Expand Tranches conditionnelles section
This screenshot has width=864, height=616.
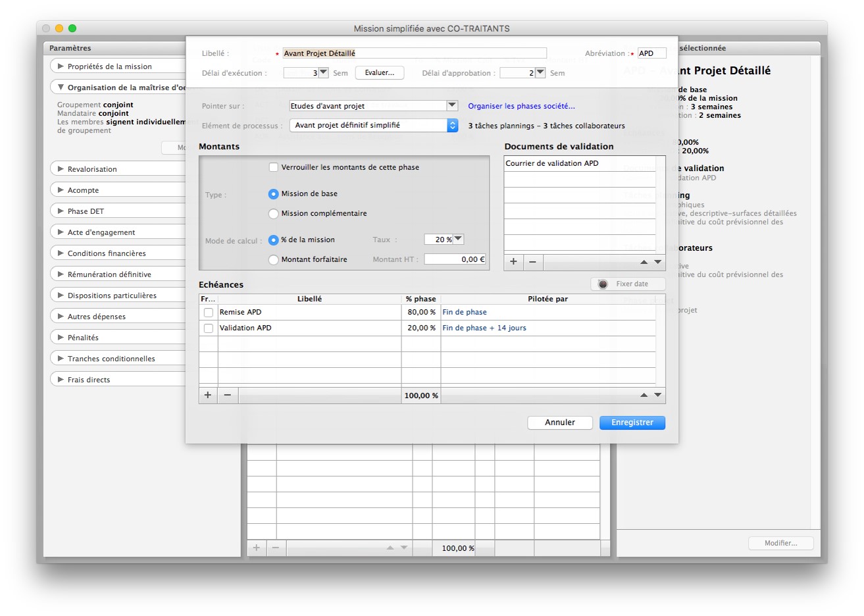click(x=61, y=359)
